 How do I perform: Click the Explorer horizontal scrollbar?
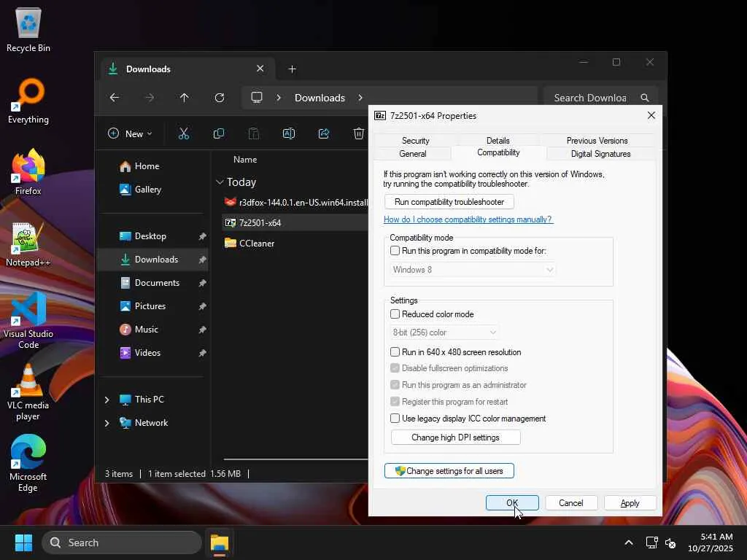295,459
